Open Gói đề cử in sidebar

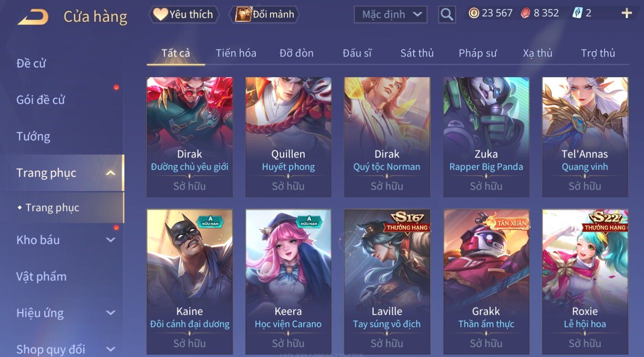pos(41,100)
